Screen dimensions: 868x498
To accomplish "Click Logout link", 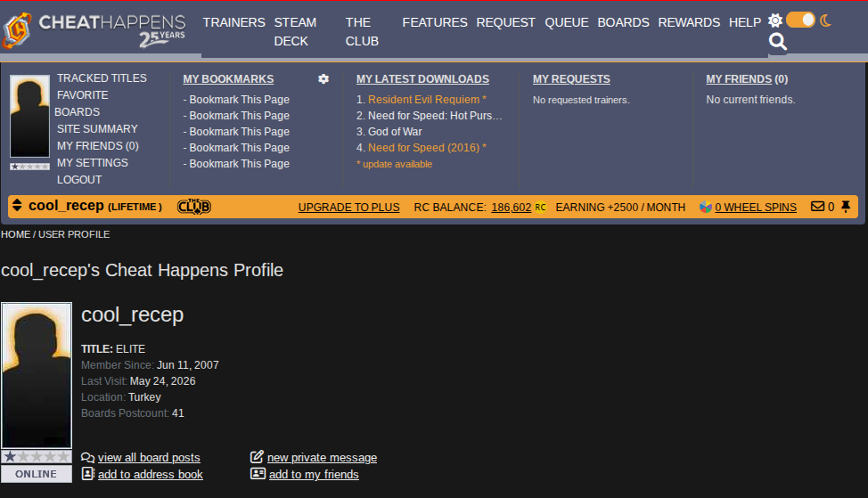I will coord(79,180).
